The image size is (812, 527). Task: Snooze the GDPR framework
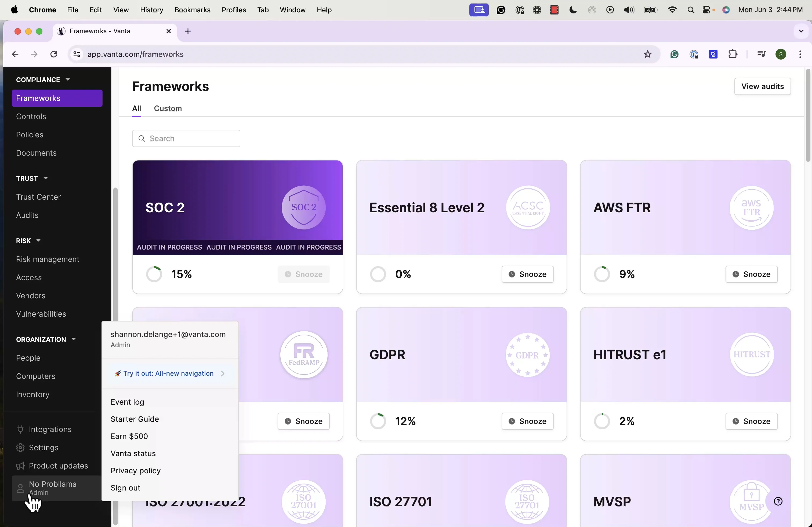click(x=527, y=421)
